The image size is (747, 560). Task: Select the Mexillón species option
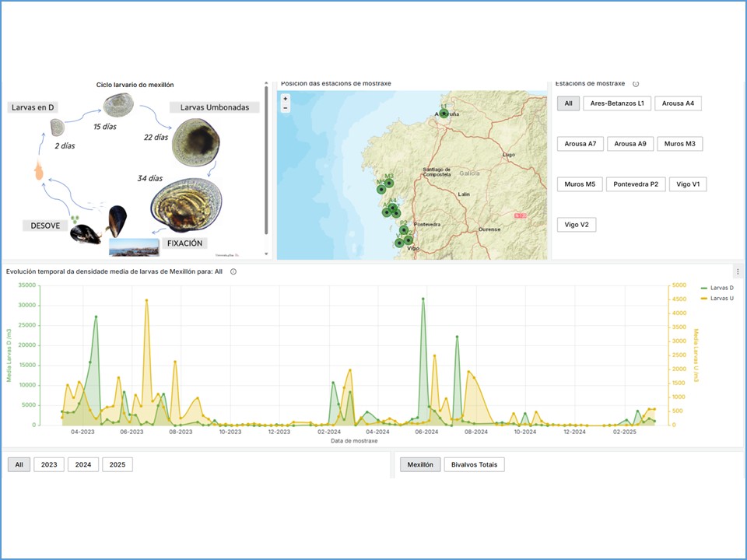click(420, 464)
